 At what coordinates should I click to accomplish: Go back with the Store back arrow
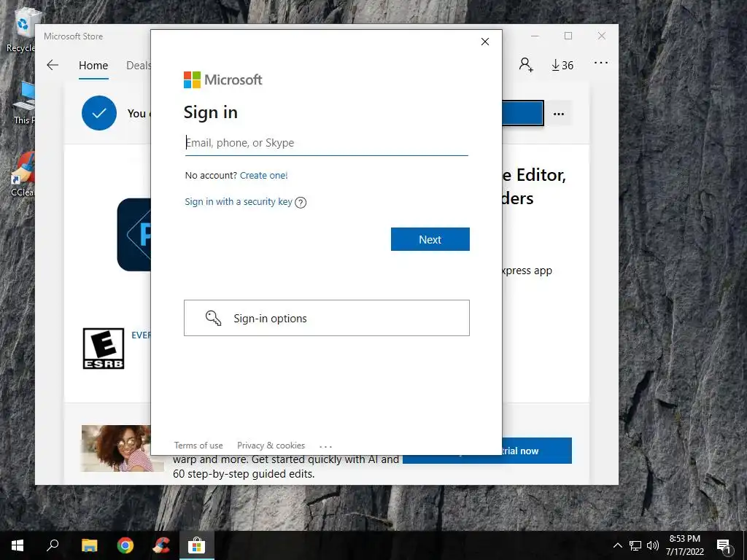click(53, 65)
